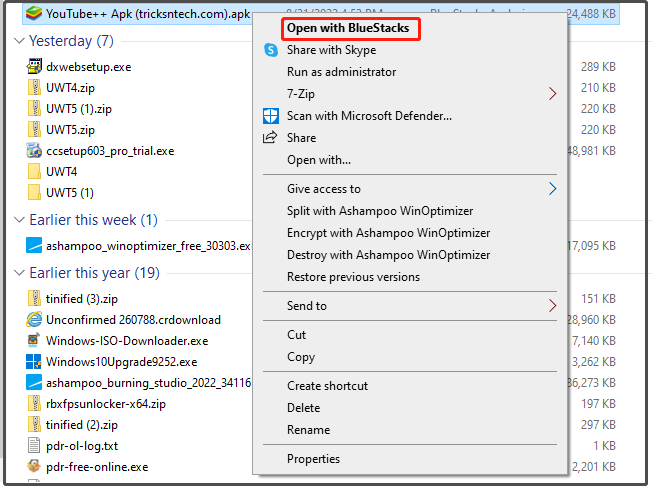The height and width of the screenshot is (487, 652).
Task: Click the 197 KB size of rbxfpsunlocker-x64.zip
Action: (598, 404)
